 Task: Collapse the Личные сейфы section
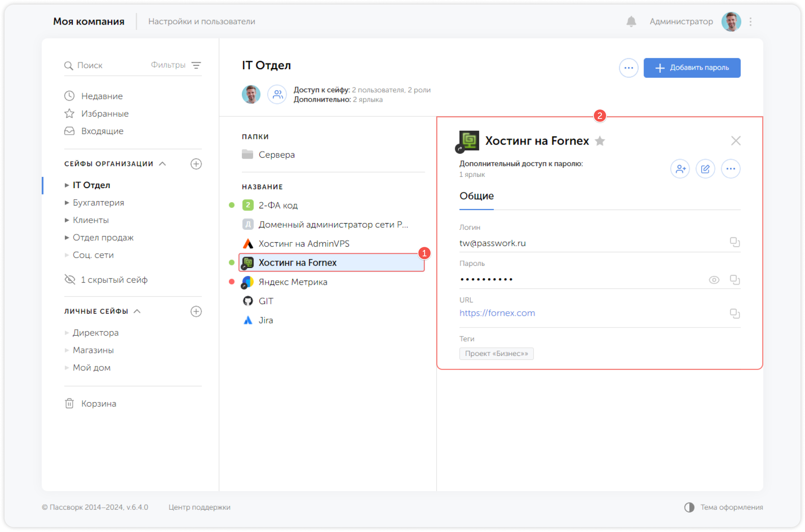[138, 311]
